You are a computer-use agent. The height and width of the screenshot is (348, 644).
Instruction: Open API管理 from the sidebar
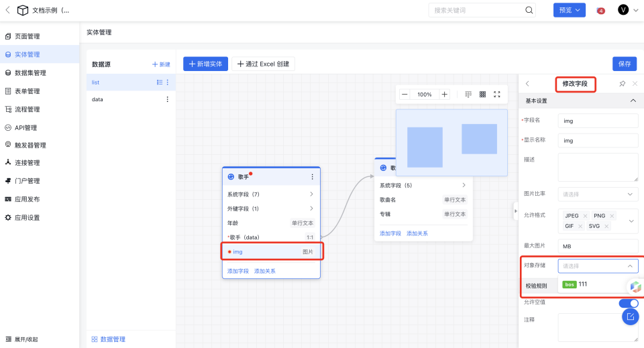point(25,127)
